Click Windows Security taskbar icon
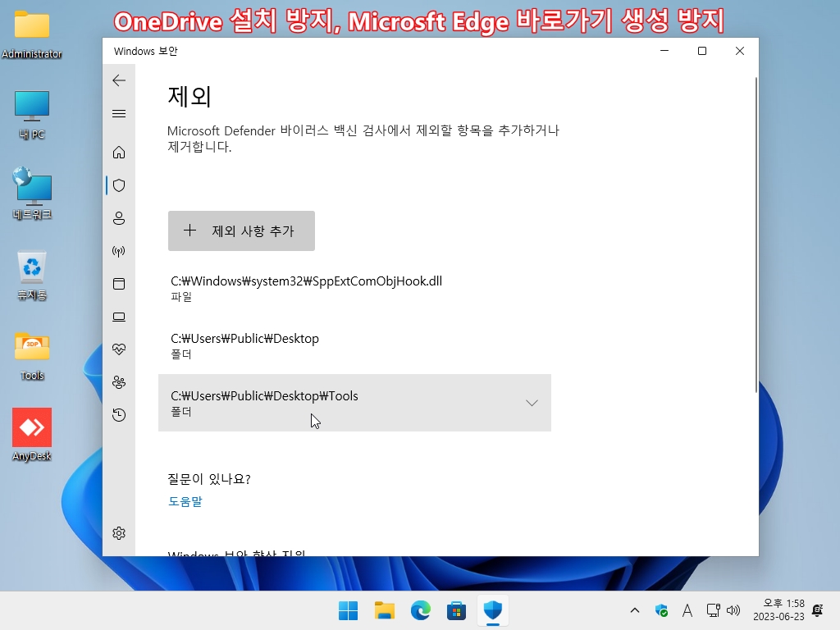Viewport: 840px width, 630px height. (492, 610)
